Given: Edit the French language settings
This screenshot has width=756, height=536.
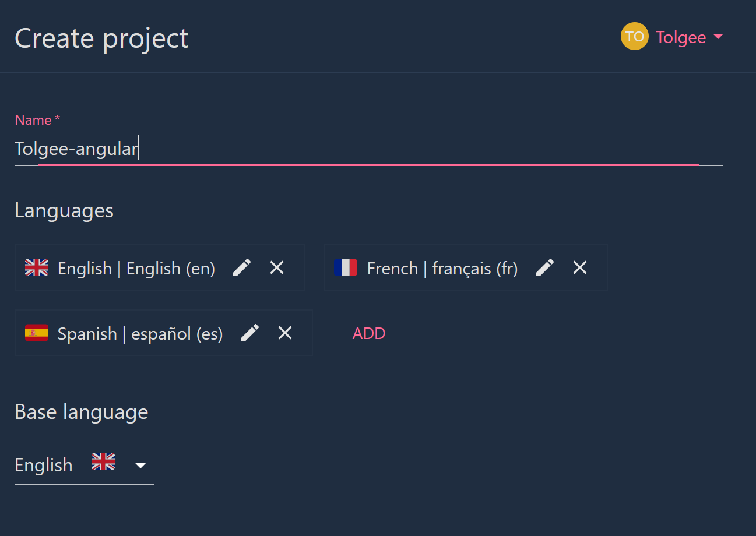Looking at the screenshot, I should click(x=545, y=267).
